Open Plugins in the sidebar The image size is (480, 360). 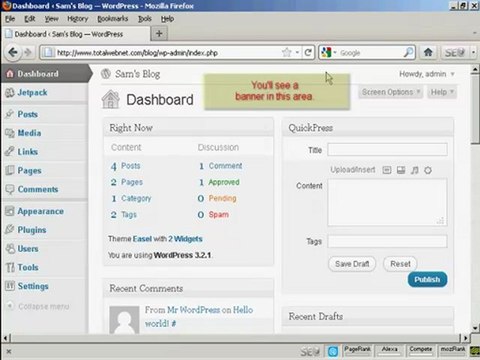pyautogui.click(x=32, y=230)
